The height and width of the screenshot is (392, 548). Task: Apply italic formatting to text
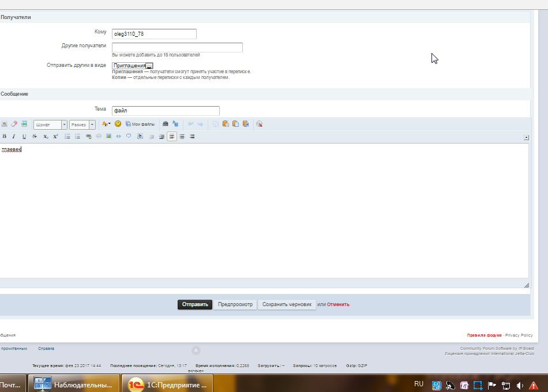pos(14,137)
